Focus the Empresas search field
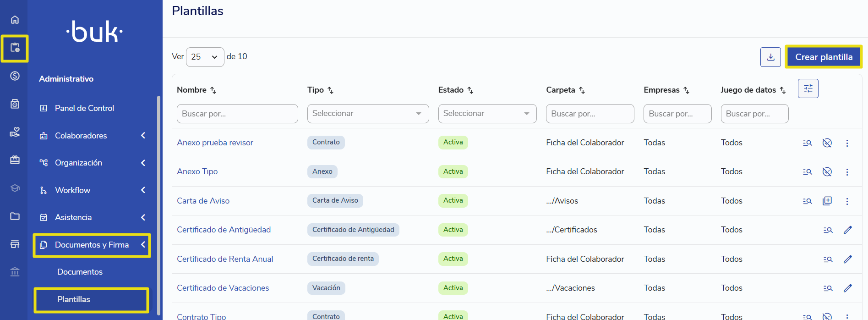The height and width of the screenshot is (320, 868). [677, 114]
